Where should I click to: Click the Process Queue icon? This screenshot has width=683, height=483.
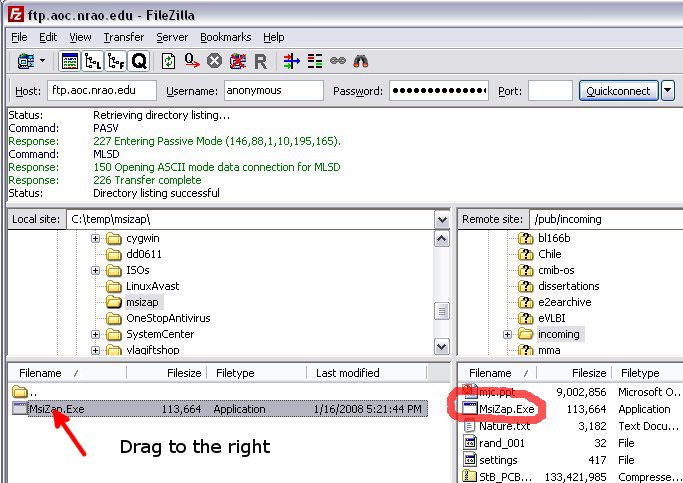tap(191, 61)
